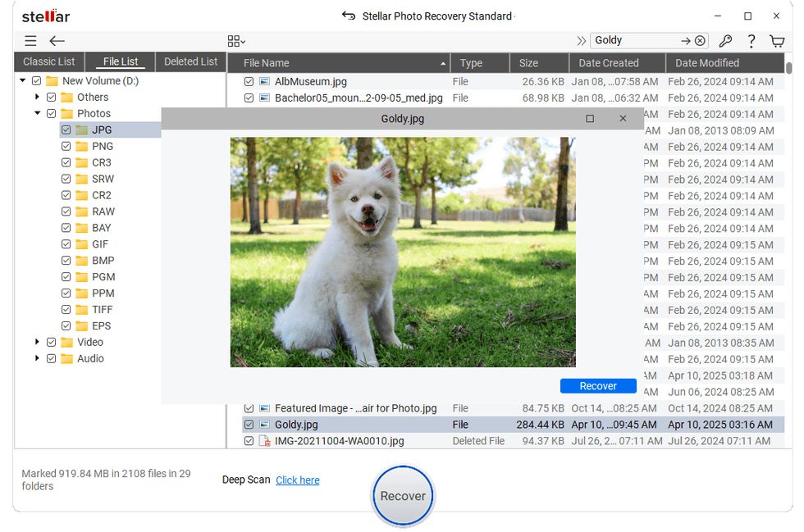Recover Goldy.jpg from the preview window

coord(598,385)
